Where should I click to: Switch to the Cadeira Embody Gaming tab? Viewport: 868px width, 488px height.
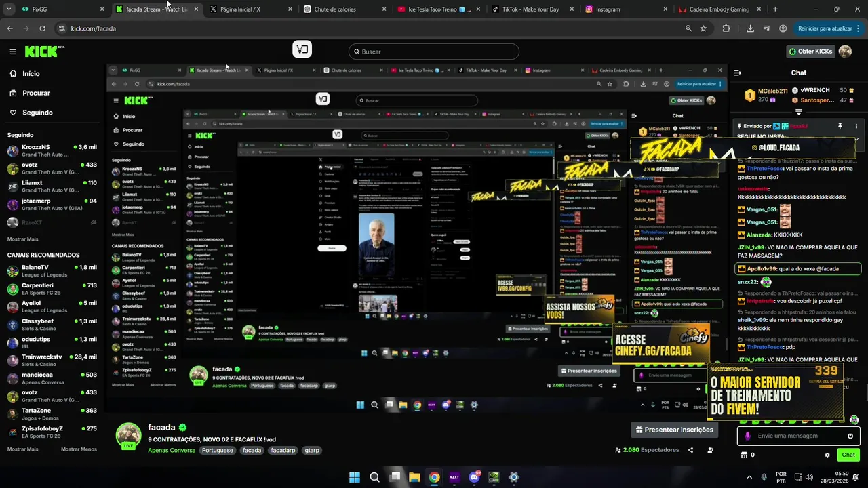coord(719,9)
